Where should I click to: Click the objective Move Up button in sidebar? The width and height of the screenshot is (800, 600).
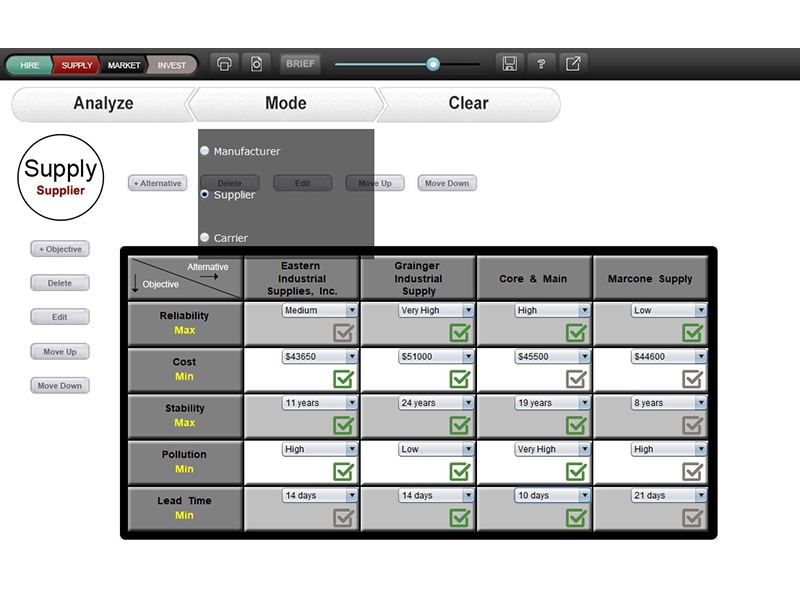click(x=60, y=352)
